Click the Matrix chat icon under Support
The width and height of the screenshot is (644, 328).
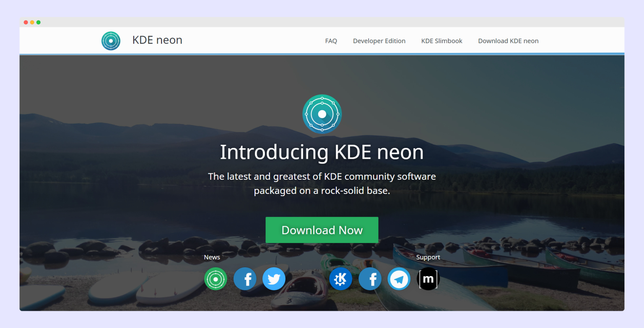428,279
